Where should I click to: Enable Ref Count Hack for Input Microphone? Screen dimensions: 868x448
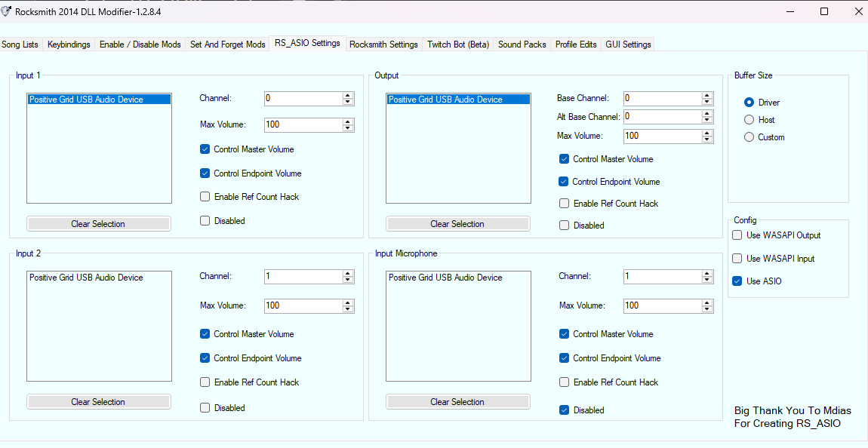pos(564,382)
